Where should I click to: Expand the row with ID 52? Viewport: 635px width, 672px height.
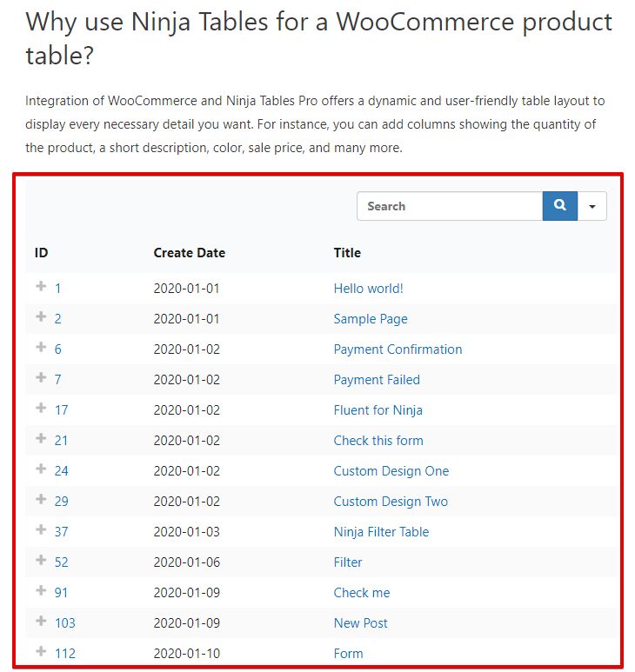coord(41,561)
